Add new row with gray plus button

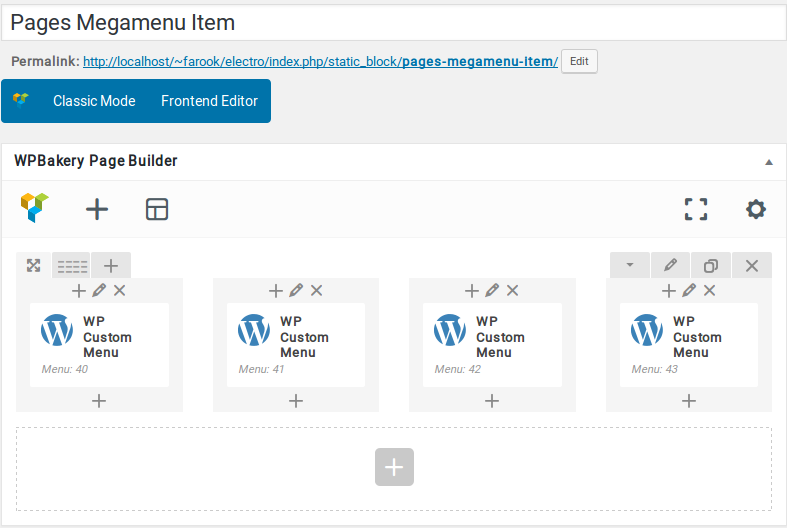(x=394, y=467)
